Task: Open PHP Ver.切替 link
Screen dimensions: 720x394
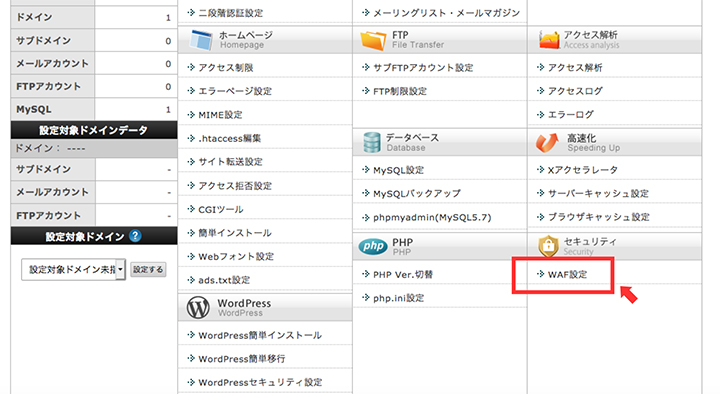Action: (403, 275)
